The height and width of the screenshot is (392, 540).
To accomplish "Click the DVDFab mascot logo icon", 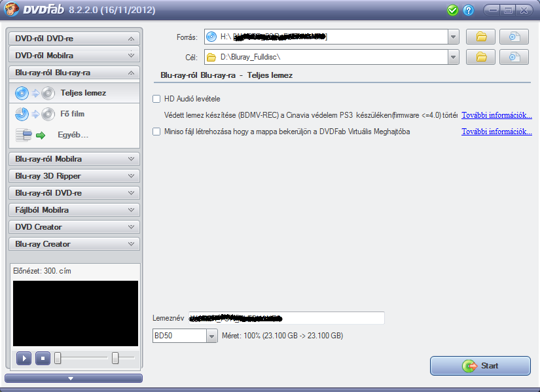I will (11, 9).
